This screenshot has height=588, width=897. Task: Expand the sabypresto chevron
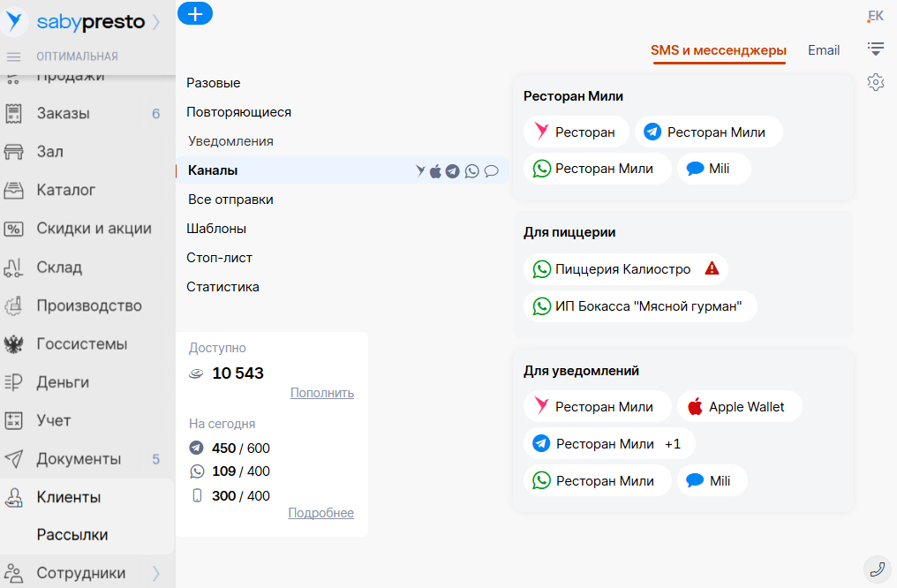point(156,22)
